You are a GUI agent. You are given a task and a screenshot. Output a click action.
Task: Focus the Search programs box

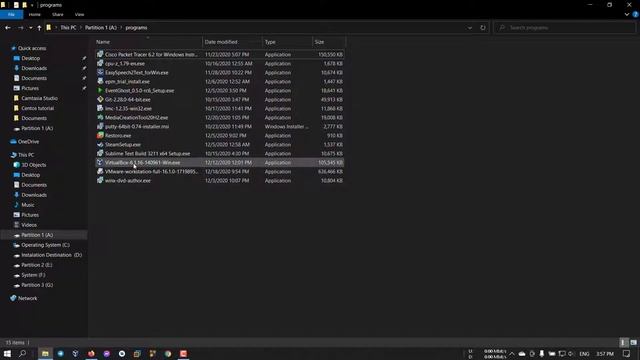click(x=564, y=28)
